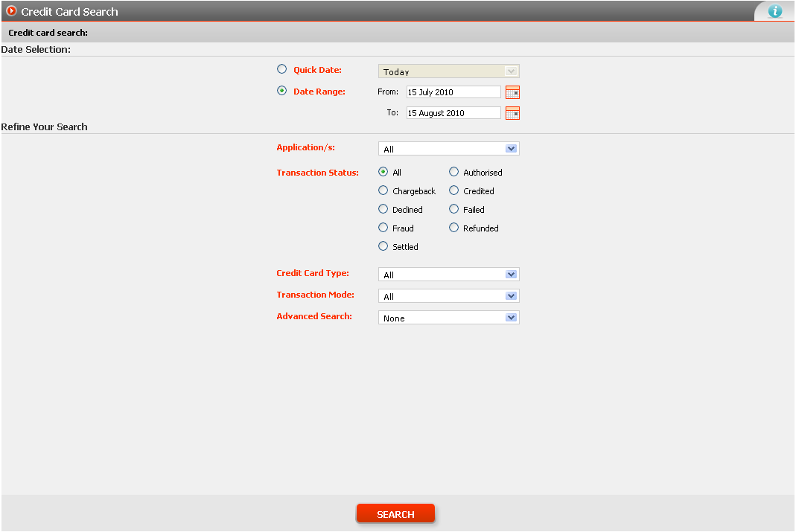Select Settled transaction status
Viewport: 796px width, 532px height.
pyautogui.click(x=383, y=246)
